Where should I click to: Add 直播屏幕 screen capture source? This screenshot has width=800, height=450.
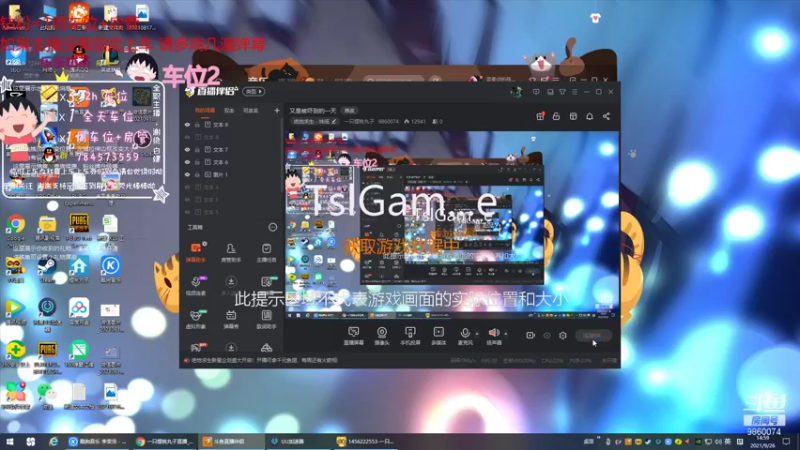pos(353,336)
